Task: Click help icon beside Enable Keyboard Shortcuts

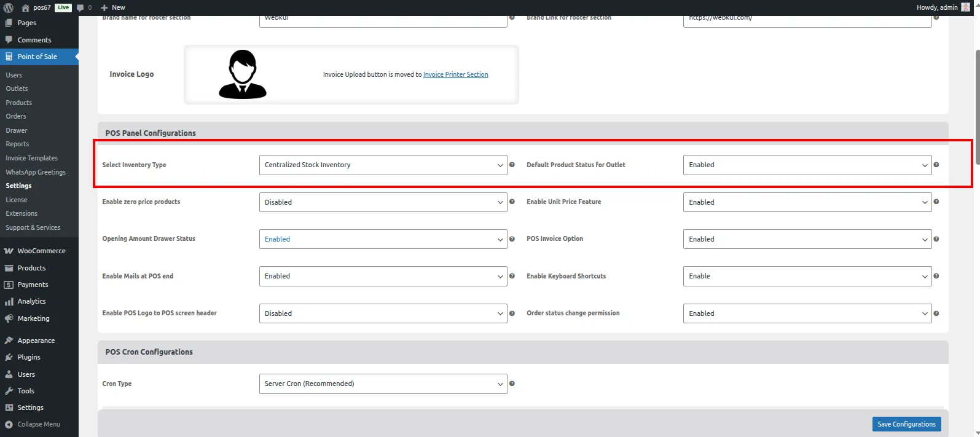Action: coord(936,276)
